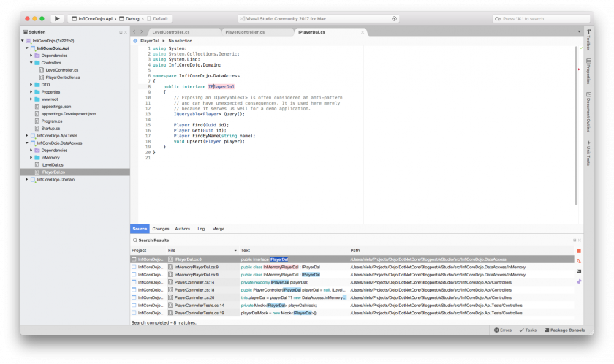Select the PlayerController.cs:20 search result row
Image resolution: width=614 pixels, height=364 pixels.
point(352,297)
